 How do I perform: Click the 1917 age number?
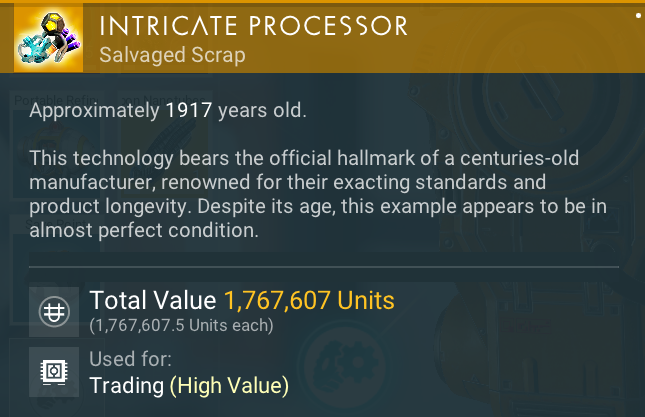tap(190, 110)
